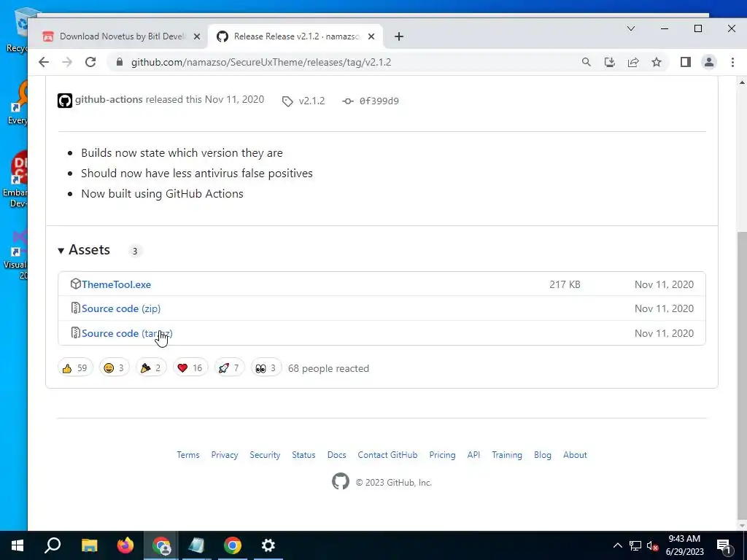Open Pricing footer link
This screenshot has height=560, width=747.
click(442, 455)
